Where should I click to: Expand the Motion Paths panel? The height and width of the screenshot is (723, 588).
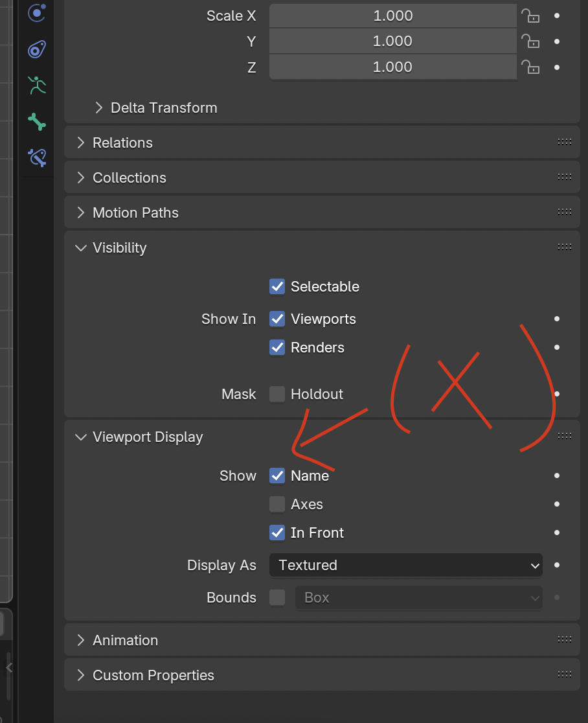81,212
